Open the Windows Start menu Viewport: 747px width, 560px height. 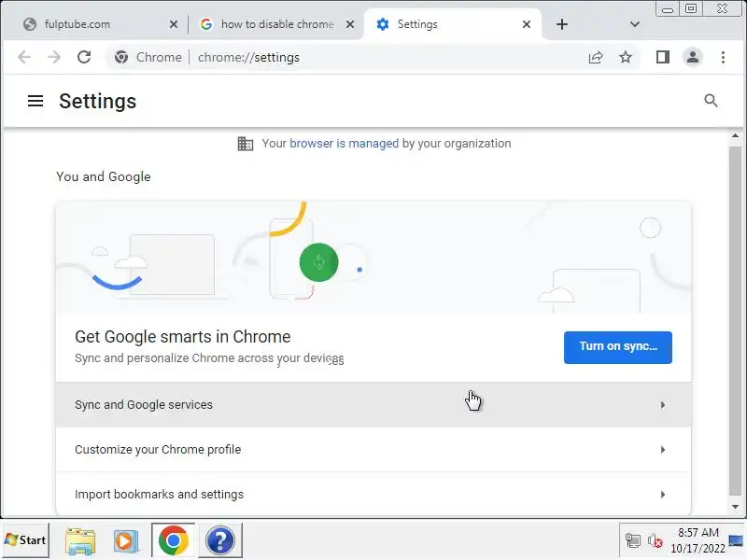(25, 540)
